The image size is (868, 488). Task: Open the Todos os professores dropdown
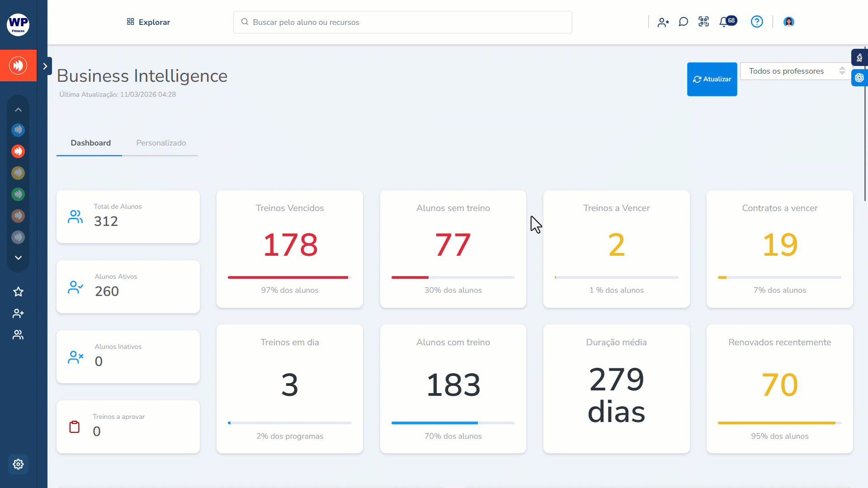(796, 71)
